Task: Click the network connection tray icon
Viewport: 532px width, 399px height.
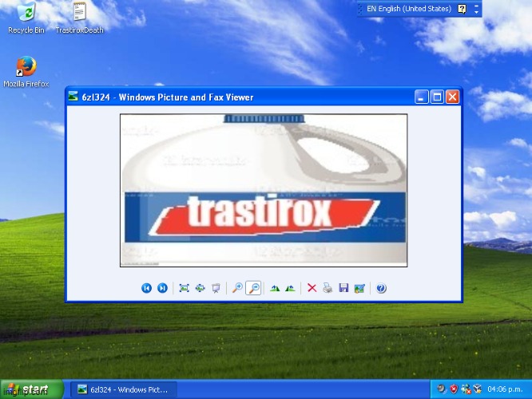Action: pyautogui.click(x=466, y=389)
